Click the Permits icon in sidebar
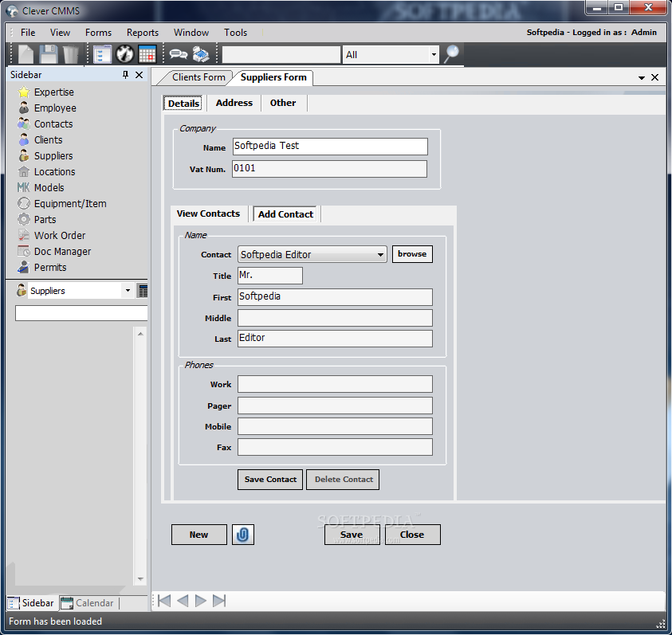Screen dimensions: 672x635 pos(24,267)
